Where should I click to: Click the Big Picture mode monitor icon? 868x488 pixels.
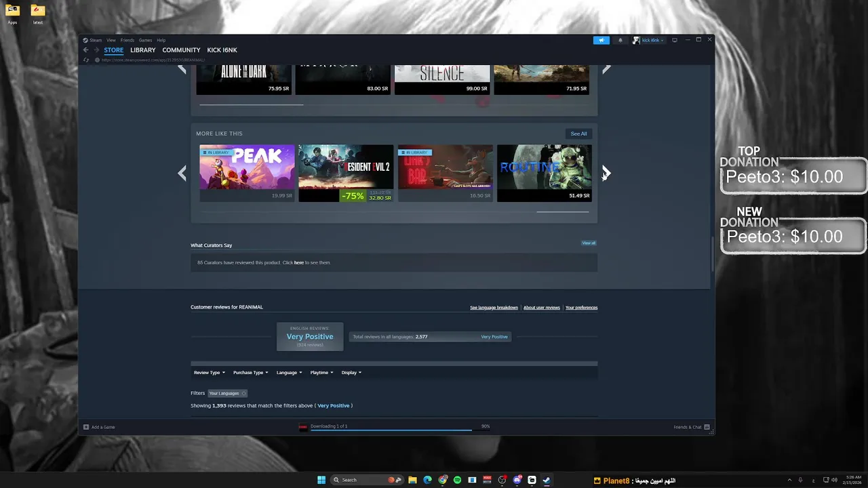click(674, 40)
